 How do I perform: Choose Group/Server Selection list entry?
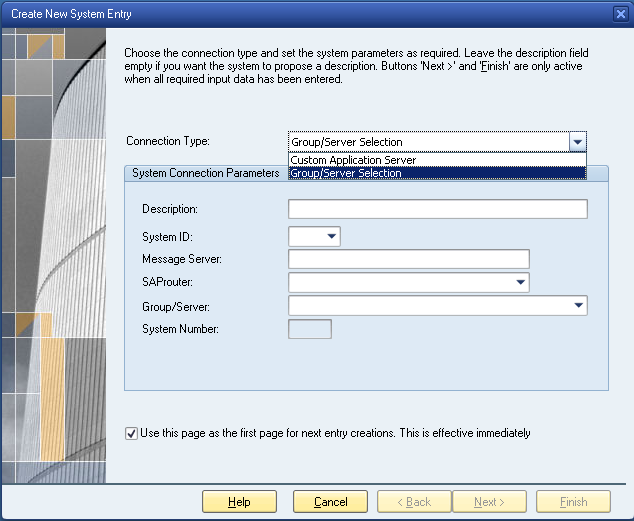click(x=437, y=173)
